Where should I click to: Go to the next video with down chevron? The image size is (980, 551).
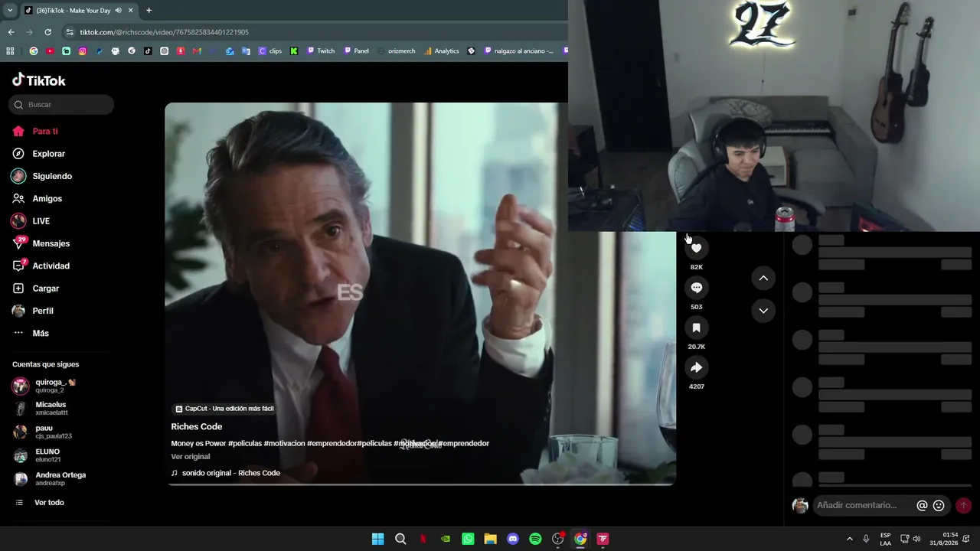pos(763,311)
